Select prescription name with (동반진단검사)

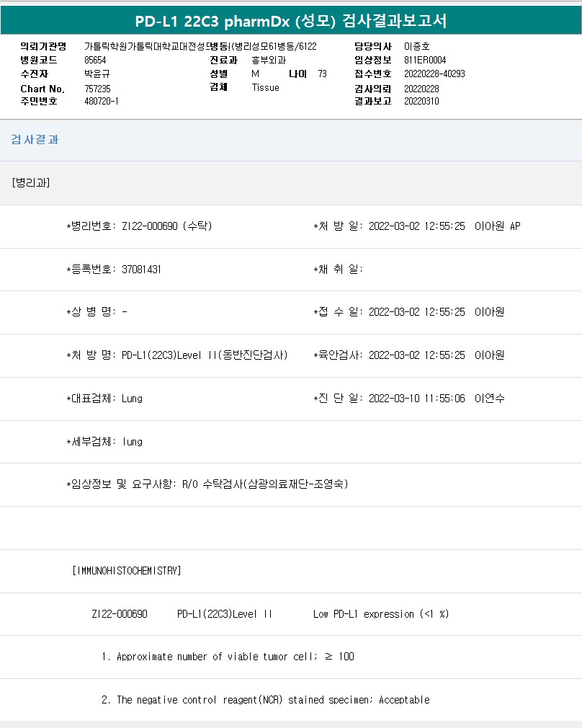(205, 355)
